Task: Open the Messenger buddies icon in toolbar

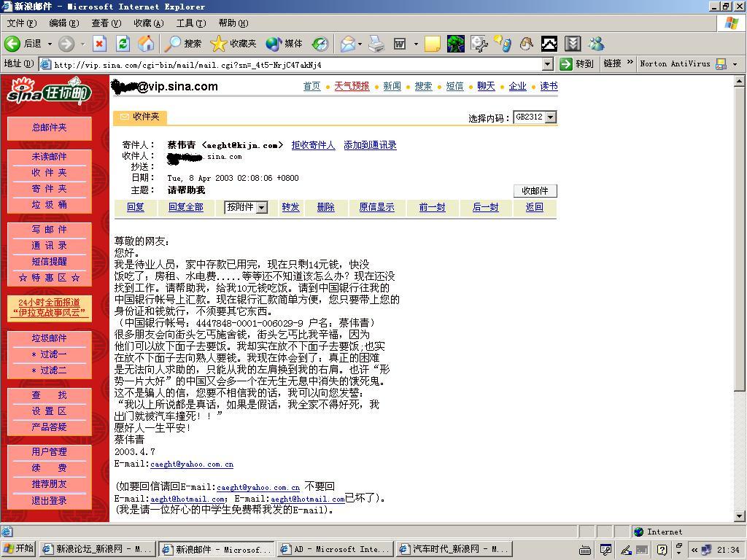Action: 596,44
